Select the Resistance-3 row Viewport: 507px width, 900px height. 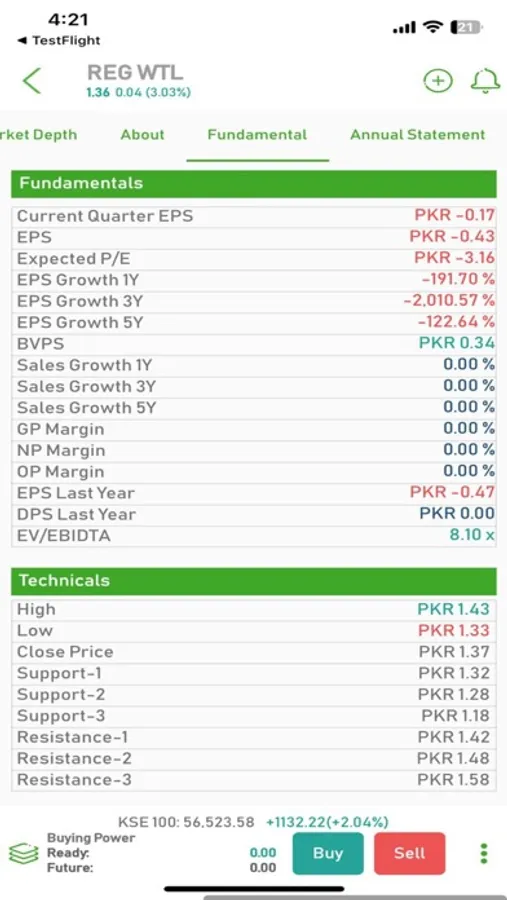(253, 780)
